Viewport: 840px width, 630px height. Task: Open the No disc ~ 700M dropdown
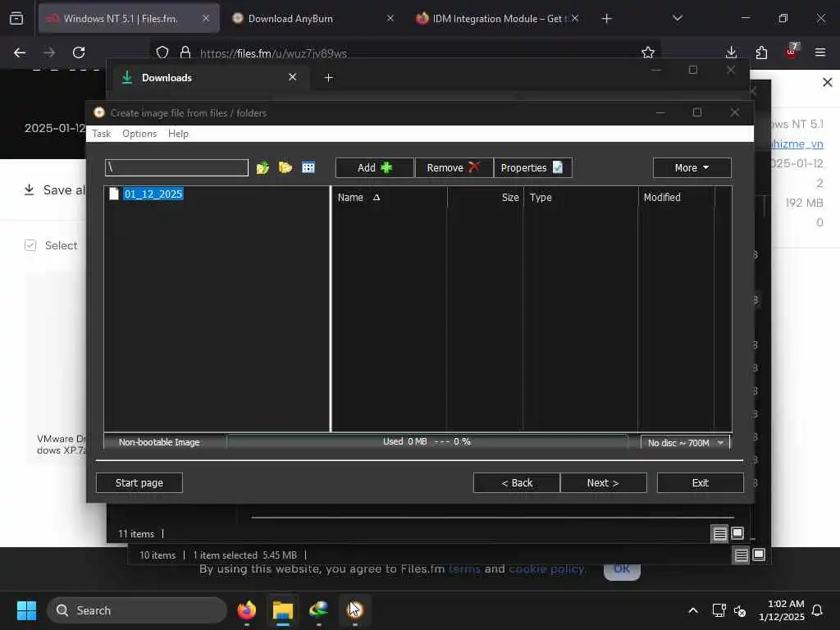pos(685,442)
